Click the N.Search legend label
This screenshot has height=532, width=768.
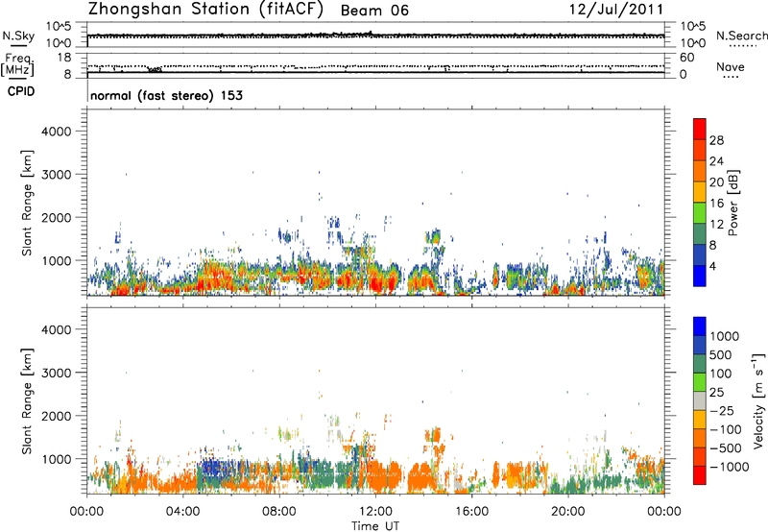point(742,36)
